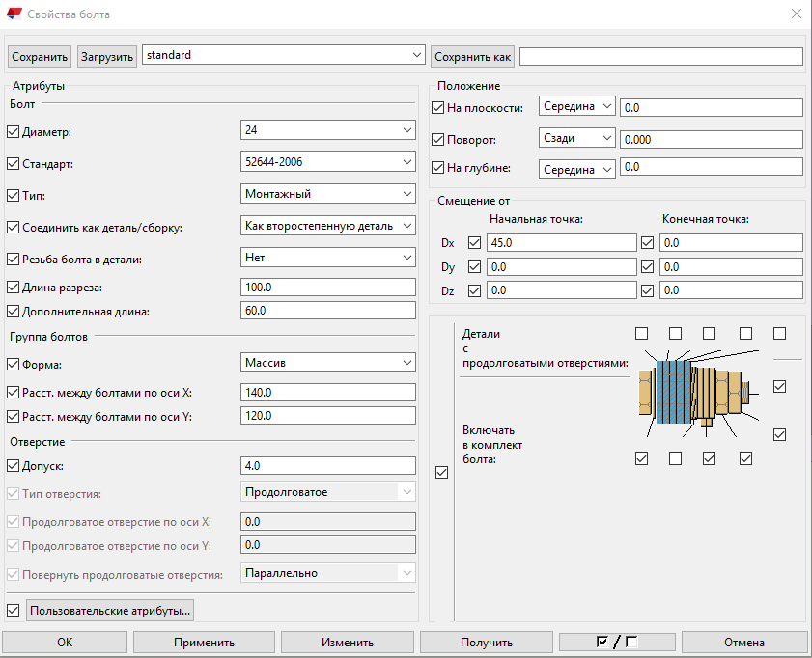Disable the Допуск checkbox
The image size is (812, 658).
[x=14, y=466]
